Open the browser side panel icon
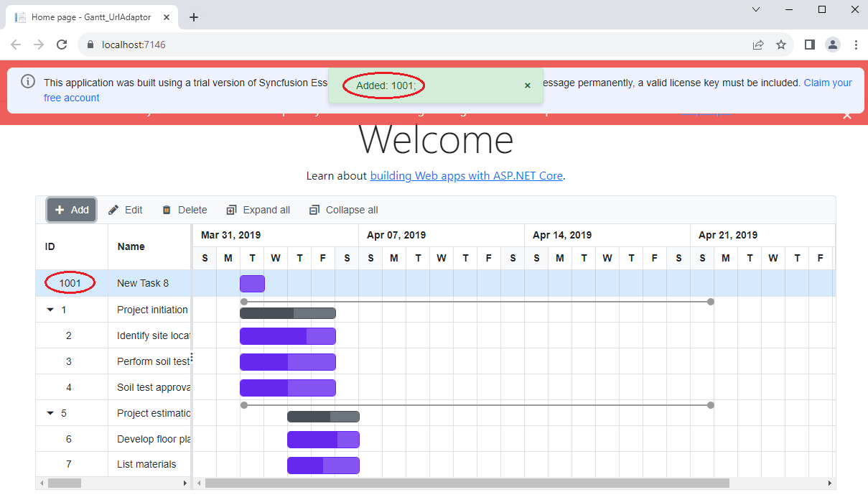Viewport: 868px width, 500px height. point(809,44)
